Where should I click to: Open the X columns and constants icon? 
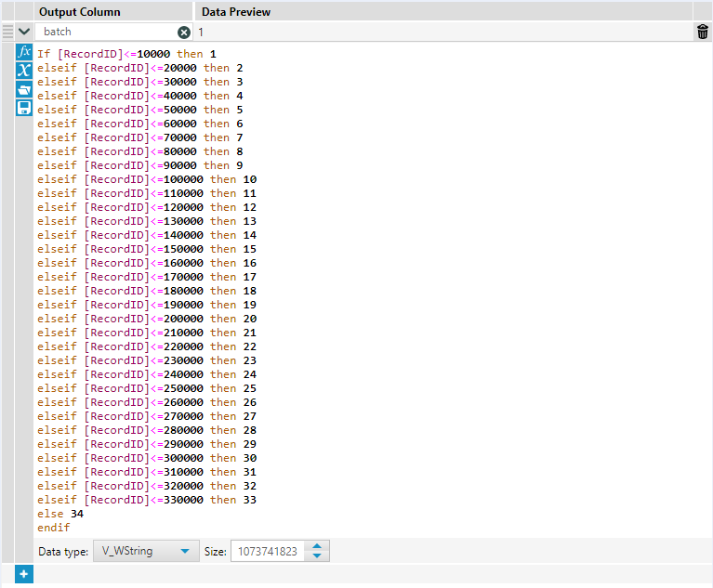click(24, 71)
